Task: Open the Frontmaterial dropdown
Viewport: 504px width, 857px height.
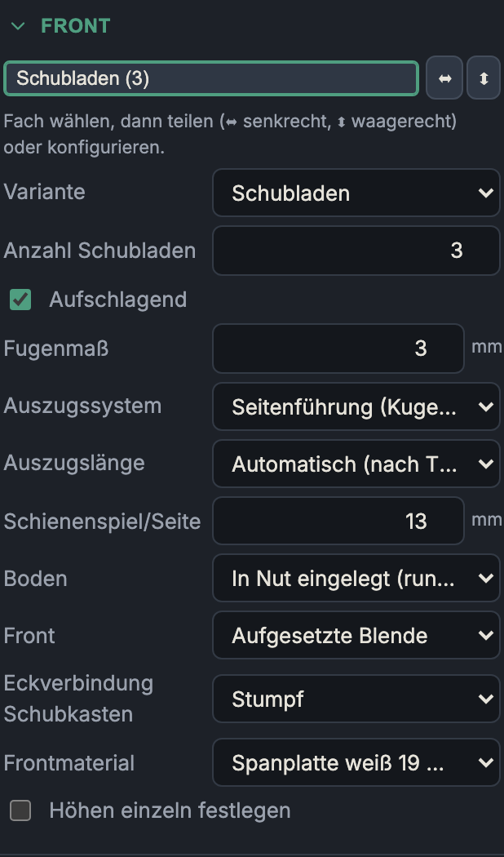Action: point(356,762)
